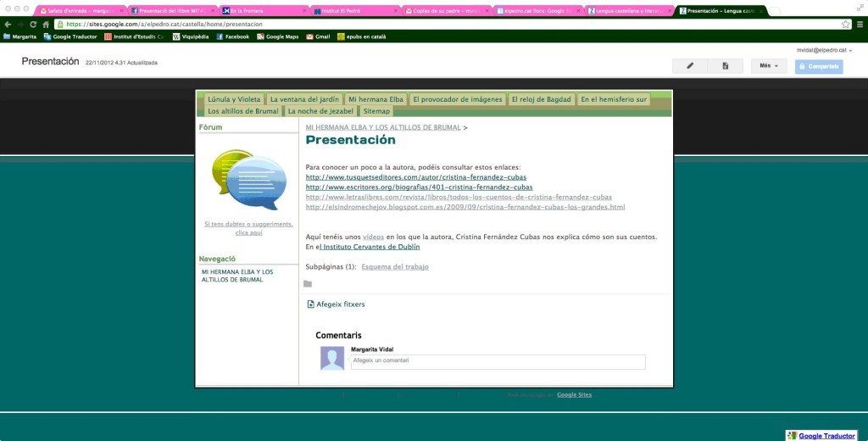Select the El reloj de Bagdad tab

[541, 99]
